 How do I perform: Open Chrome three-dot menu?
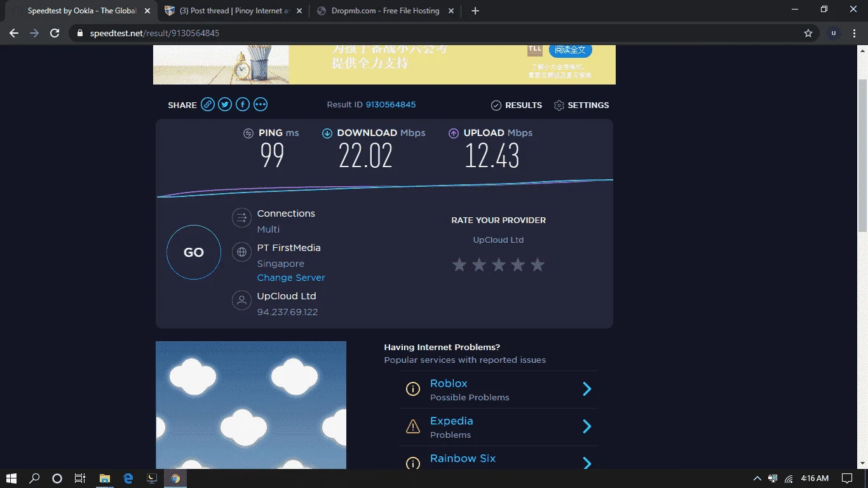tap(855, 33)
